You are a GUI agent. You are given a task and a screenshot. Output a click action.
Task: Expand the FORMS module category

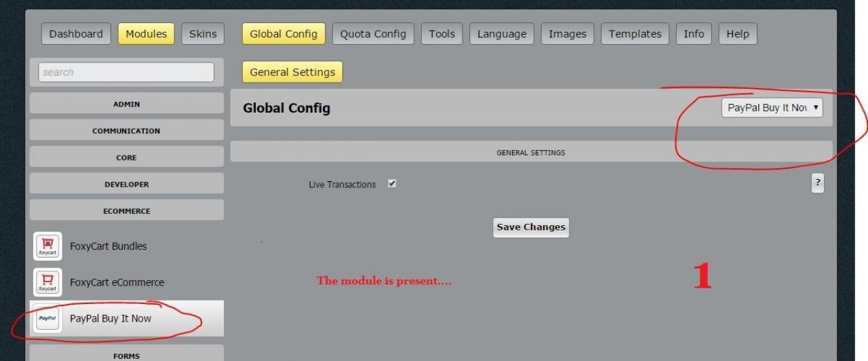(x=127, y=354)
